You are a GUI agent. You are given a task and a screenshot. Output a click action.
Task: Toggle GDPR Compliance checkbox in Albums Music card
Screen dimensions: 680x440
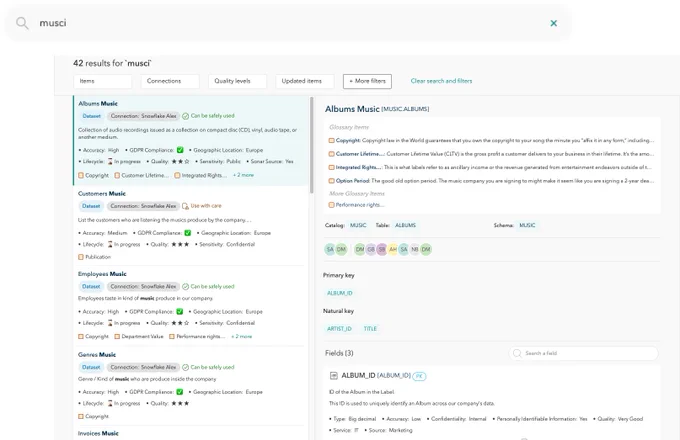pos(180,150)
